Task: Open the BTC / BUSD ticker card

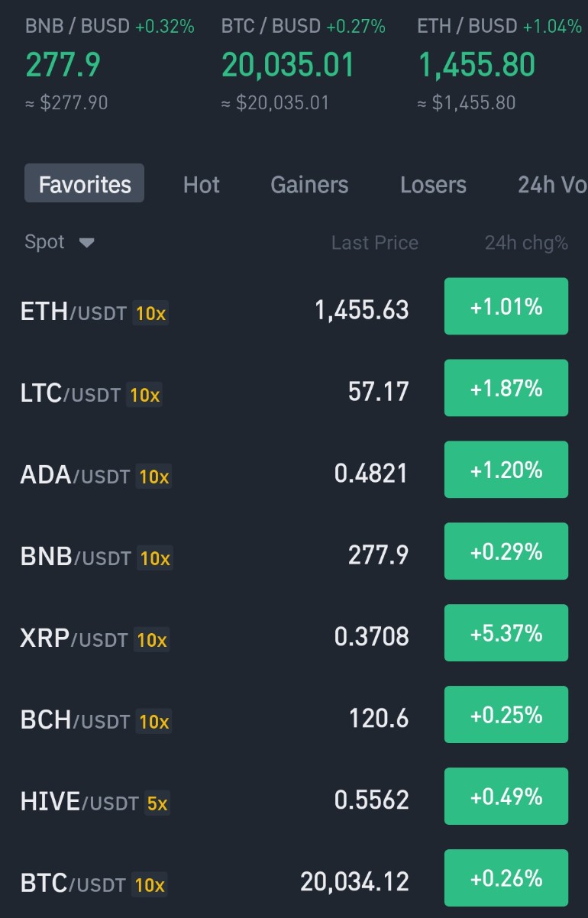Action: tap(303, 64)
